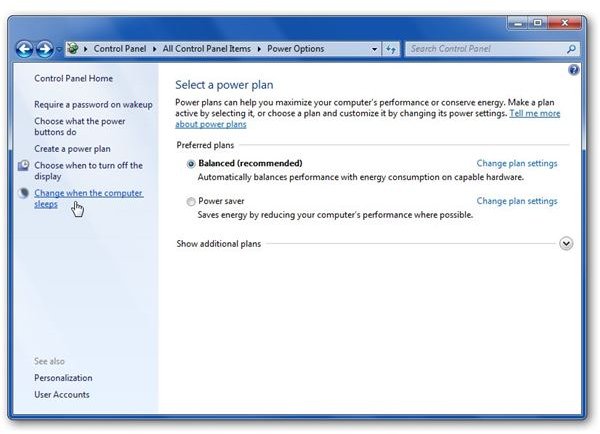The height and width of the screenshot is (434, 600).
Task: Open Personalization under See also
Action: click(x=63, y=378)
